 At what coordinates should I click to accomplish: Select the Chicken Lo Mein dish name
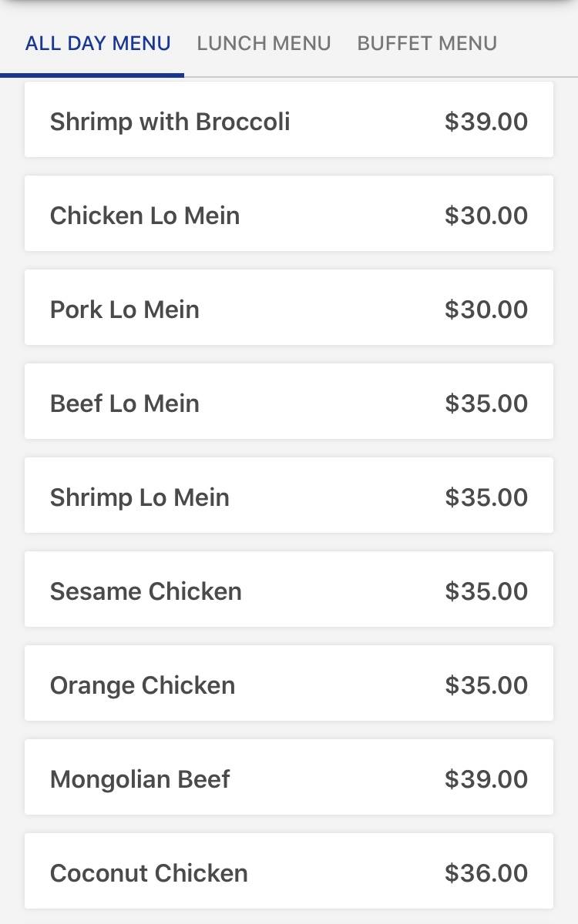pos(145,216)
